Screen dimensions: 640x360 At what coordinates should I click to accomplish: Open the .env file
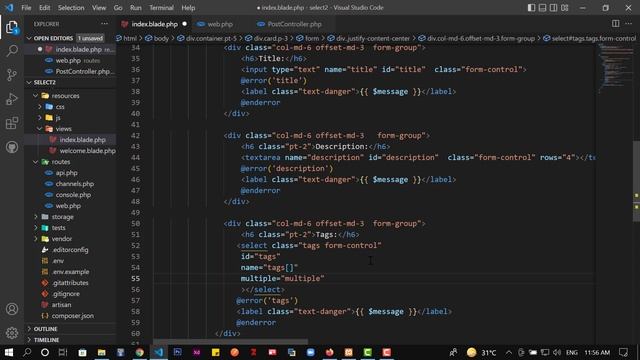coord(58,261)
